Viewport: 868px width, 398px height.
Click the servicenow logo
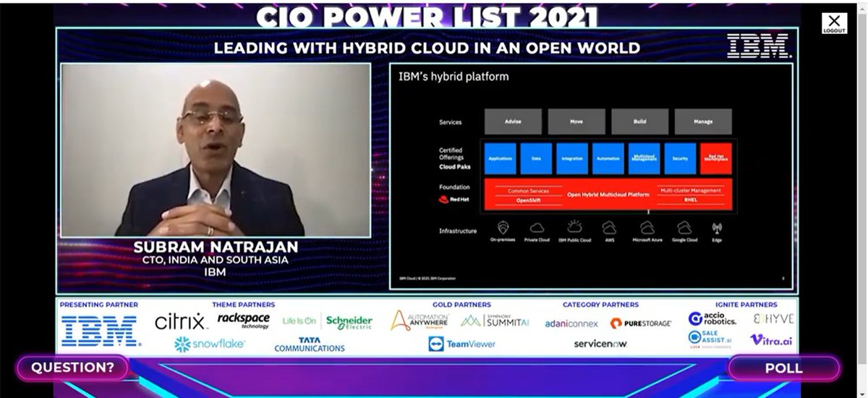[600, 344]
